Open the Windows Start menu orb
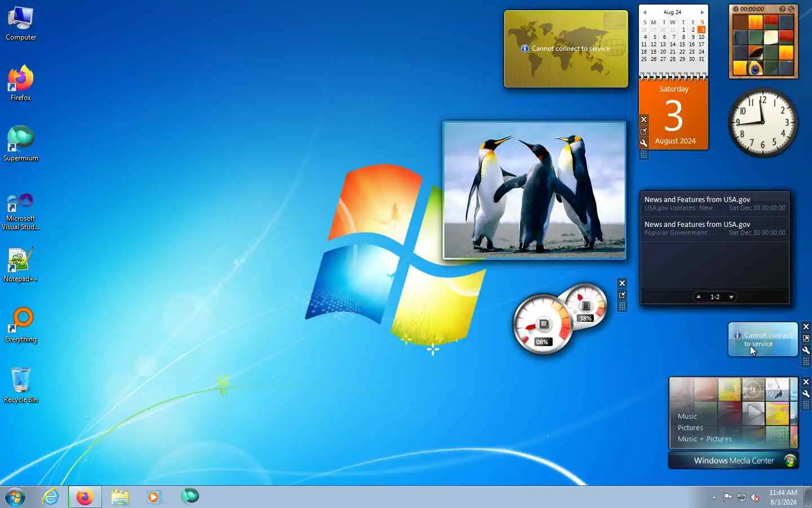This screenshot has height=508, width=812. coord(15,497)
